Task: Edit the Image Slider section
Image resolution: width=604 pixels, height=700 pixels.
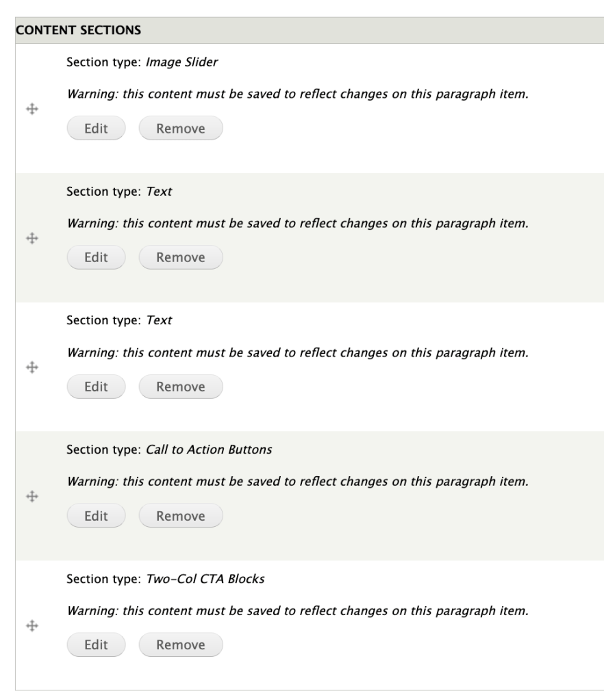Action: click(96, 128)
